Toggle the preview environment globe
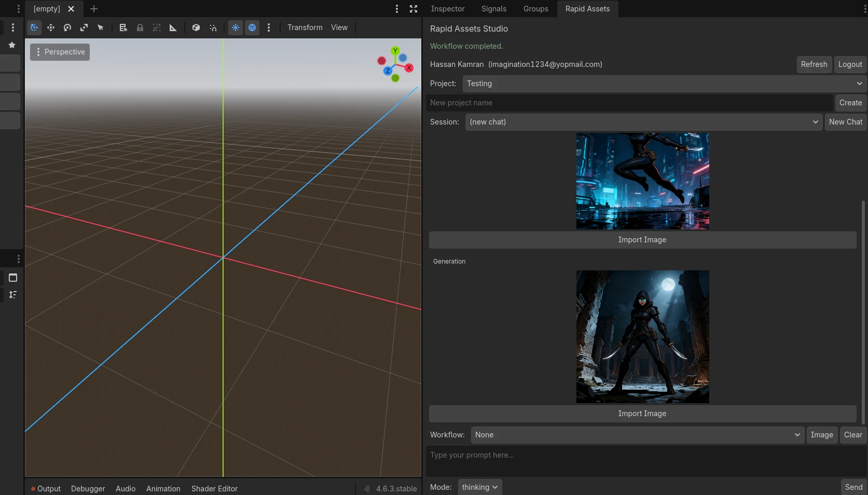868x495 pixels. click(x=252, y=27)
